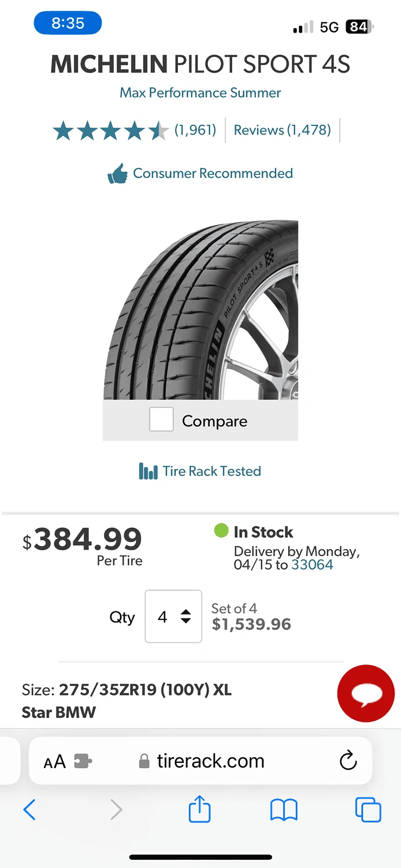Tap the Tire Rack Tested link
Screen dimensions: 401x868
click(212, 471)
